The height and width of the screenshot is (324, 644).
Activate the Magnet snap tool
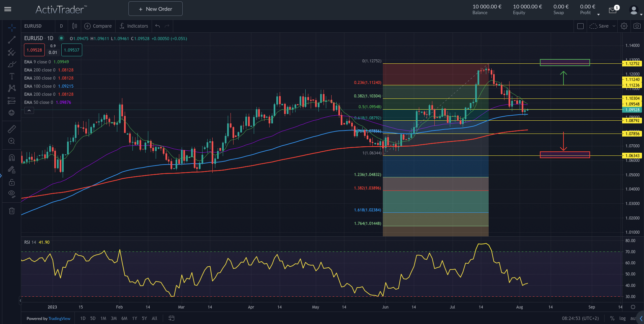[12, 157]
